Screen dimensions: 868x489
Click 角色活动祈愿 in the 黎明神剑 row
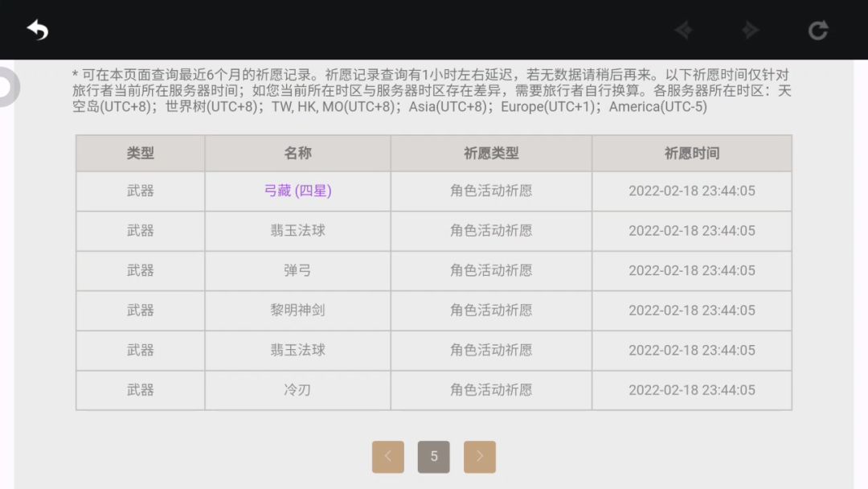[491, 310]
